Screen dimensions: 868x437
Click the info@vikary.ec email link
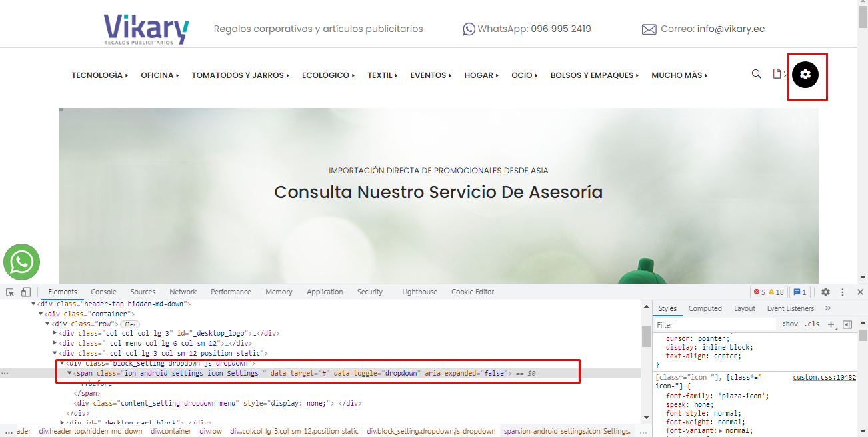tap(731, 29)
